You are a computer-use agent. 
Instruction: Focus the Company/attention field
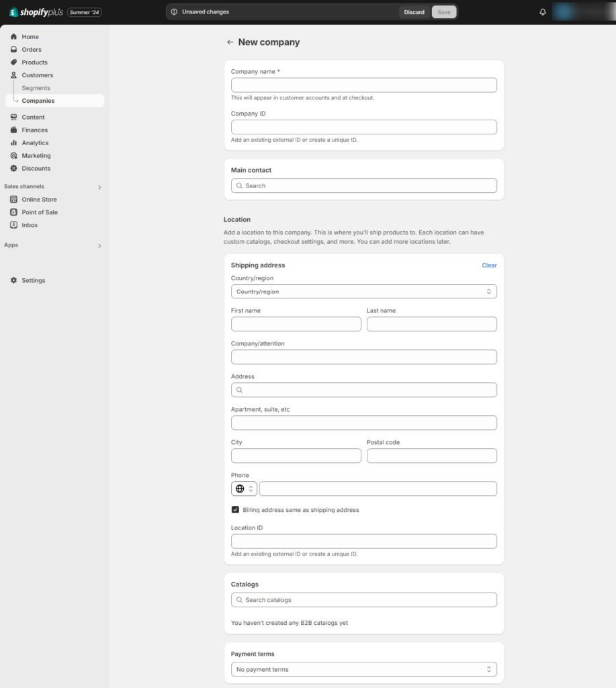pyautogui.click(x=363, y=357)
